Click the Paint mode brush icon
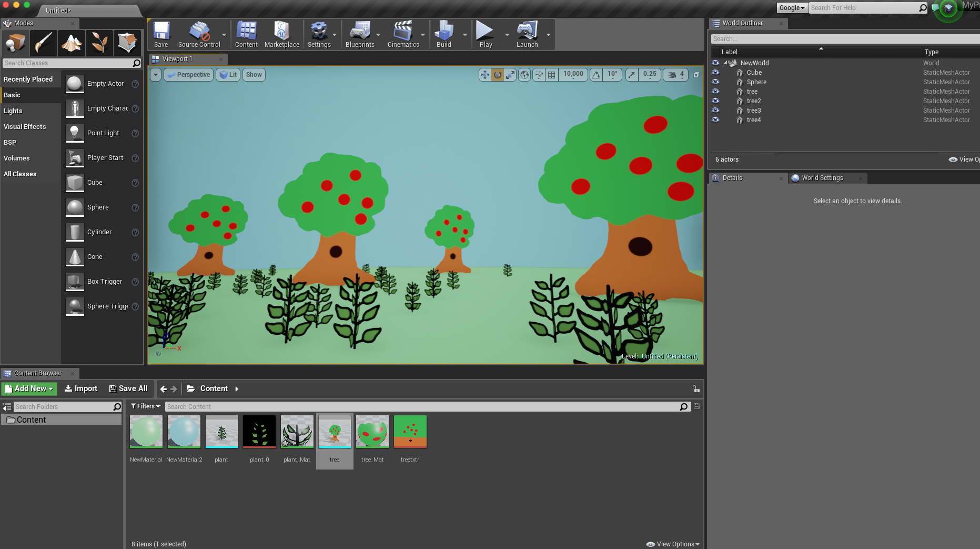Viewport: 980px width, 549px height. pos(44,43)
